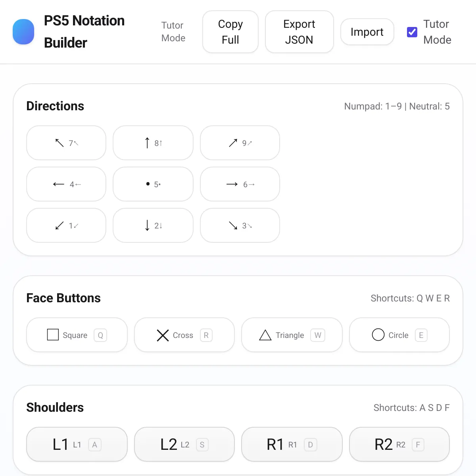Add the left direction 4 input
Screen dimensions: 476x476
click(66, 184)
